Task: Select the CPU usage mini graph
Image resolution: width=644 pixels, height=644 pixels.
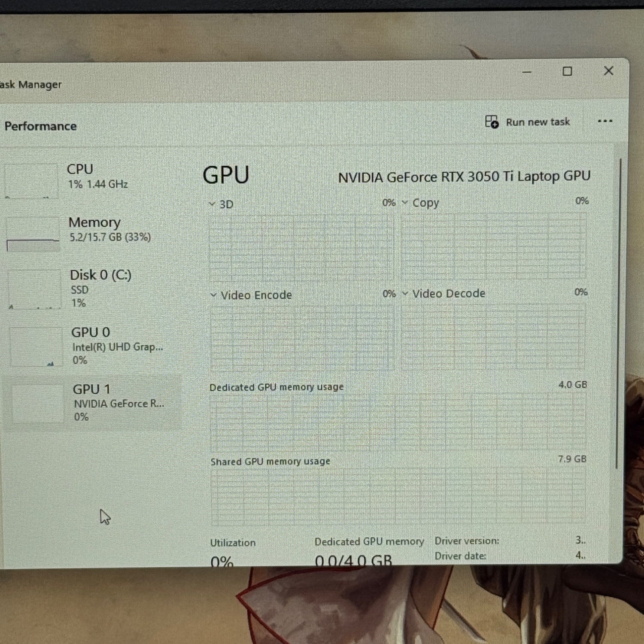Action: pyautogui.click(x=31, y=181)
